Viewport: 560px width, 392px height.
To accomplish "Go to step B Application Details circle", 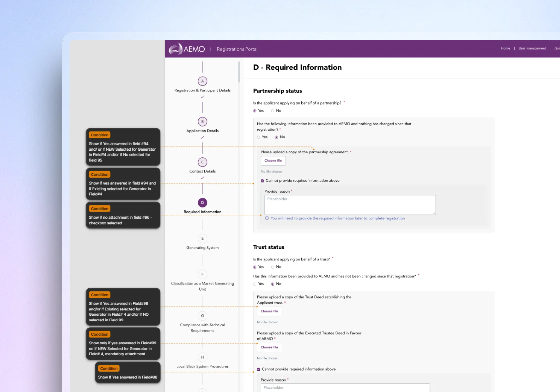I will coord(202,122).
